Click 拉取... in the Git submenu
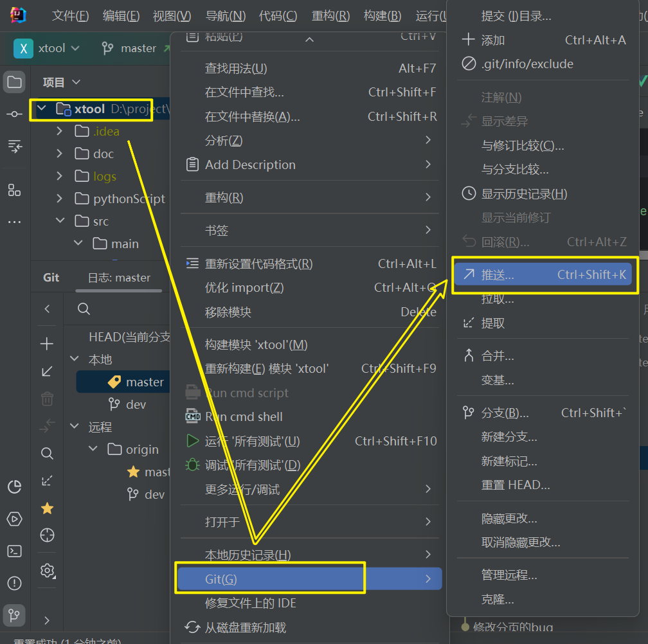This screenshot has height=644, width=648. coord(498,299)
